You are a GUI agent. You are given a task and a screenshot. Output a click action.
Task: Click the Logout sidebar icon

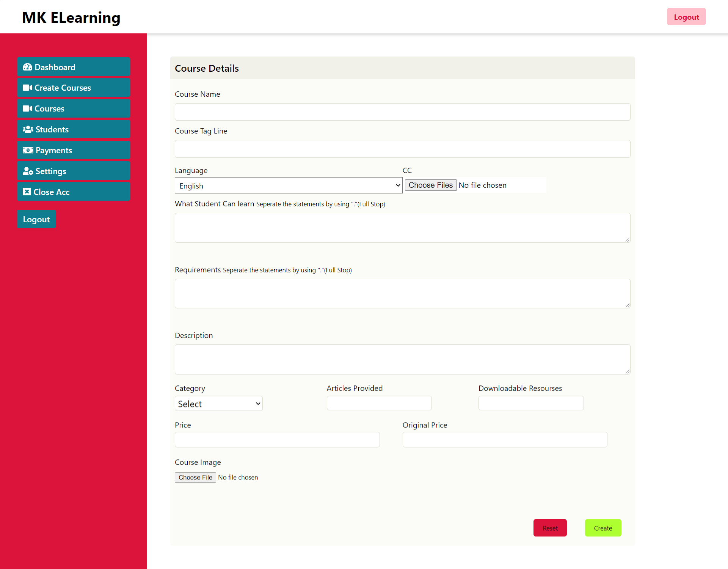pyautogui.click(x=36, y=219)
